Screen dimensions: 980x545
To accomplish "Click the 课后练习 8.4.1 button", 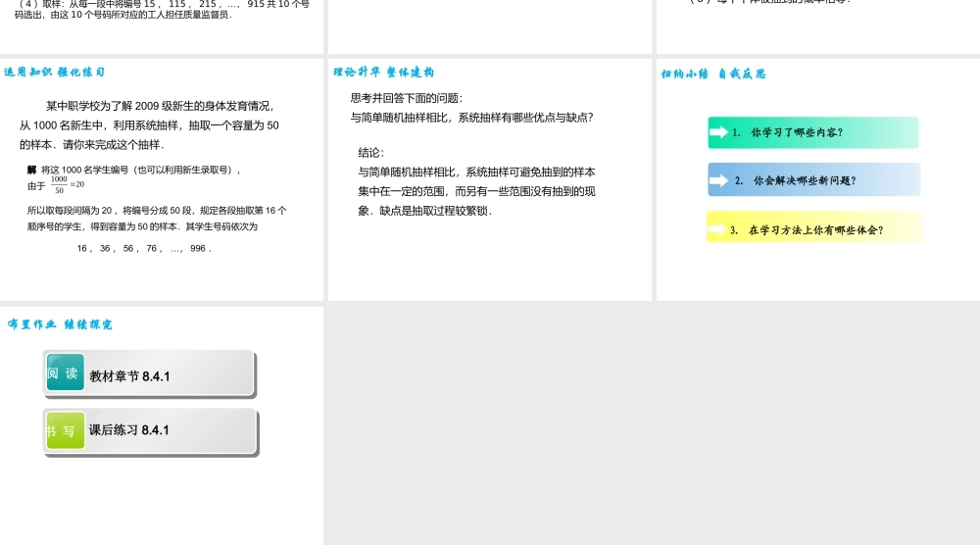I will [150, 431].
